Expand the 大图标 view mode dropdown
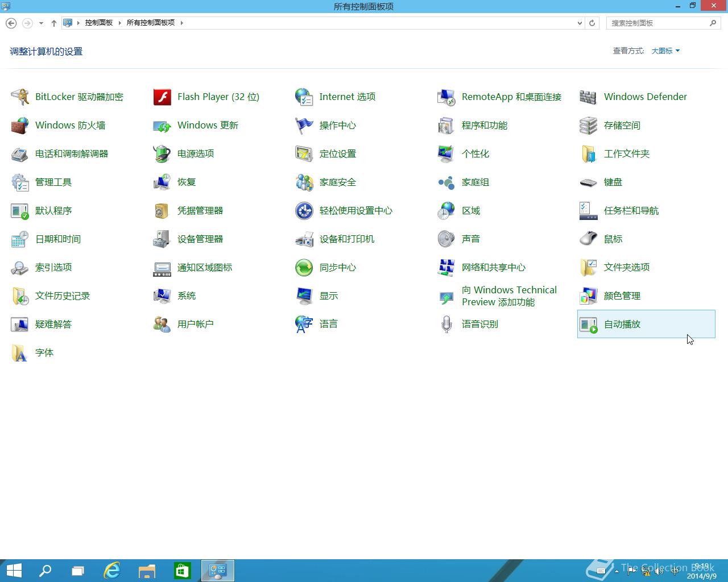 click(x=665, y=51)
